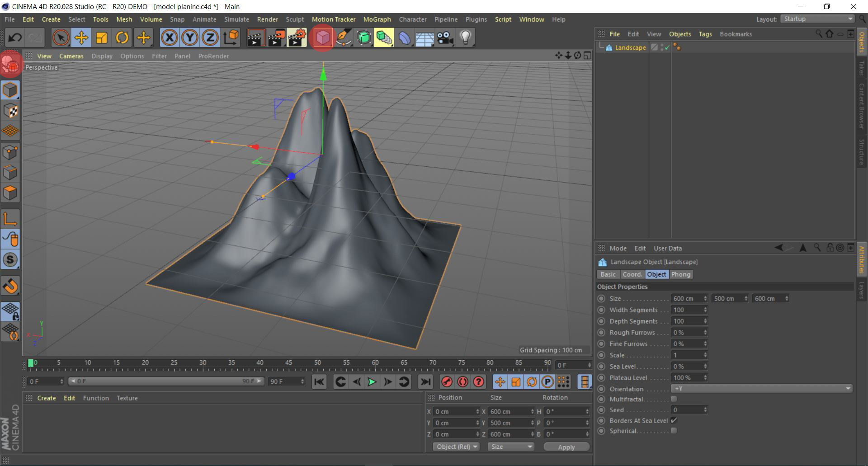Step the Plateau Level spinner
The width and height of the screenshot is (868, 466).
tap(705, 377)
